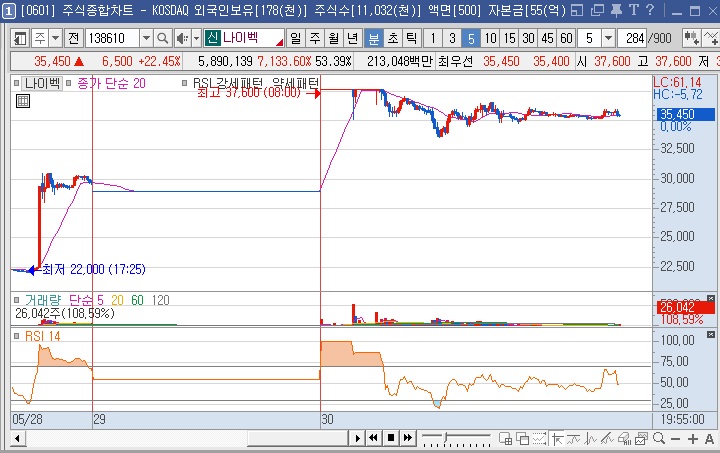720x453 pixels.
Task: Select the 일 daily chart period
Action: pos(295,38)
